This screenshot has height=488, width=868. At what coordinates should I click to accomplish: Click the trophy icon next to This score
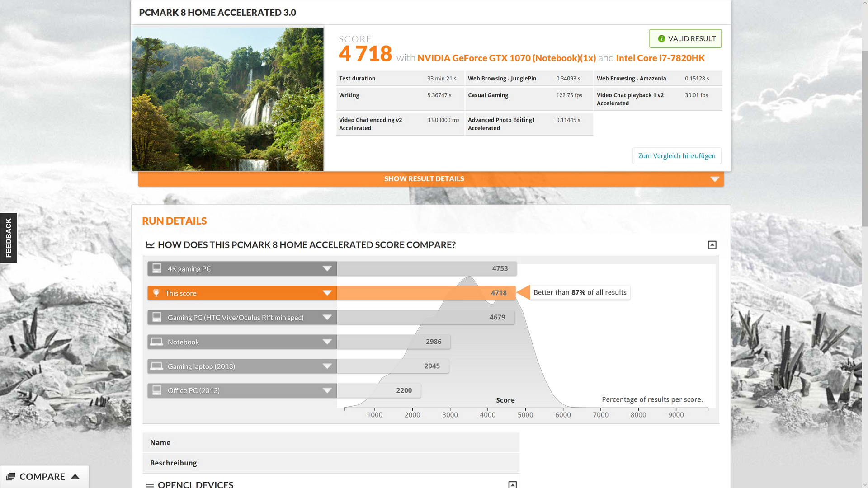tap(156, 293)
